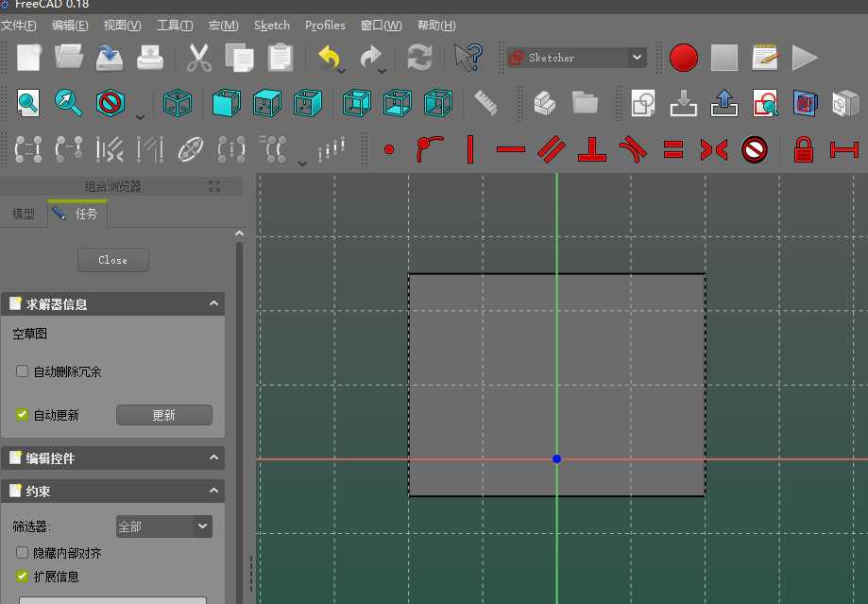Apply block constraint
The height and width of the screenshot is (604, 868).
pos(755,149)
